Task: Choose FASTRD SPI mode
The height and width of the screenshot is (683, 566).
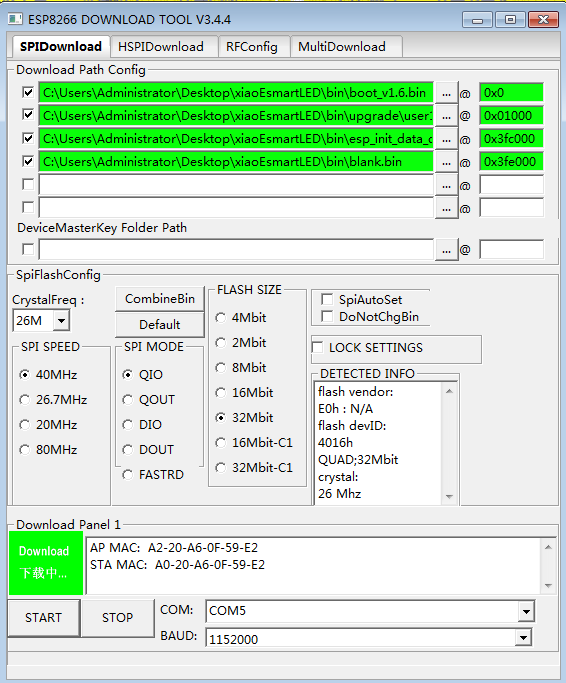Action: [128, 475]
